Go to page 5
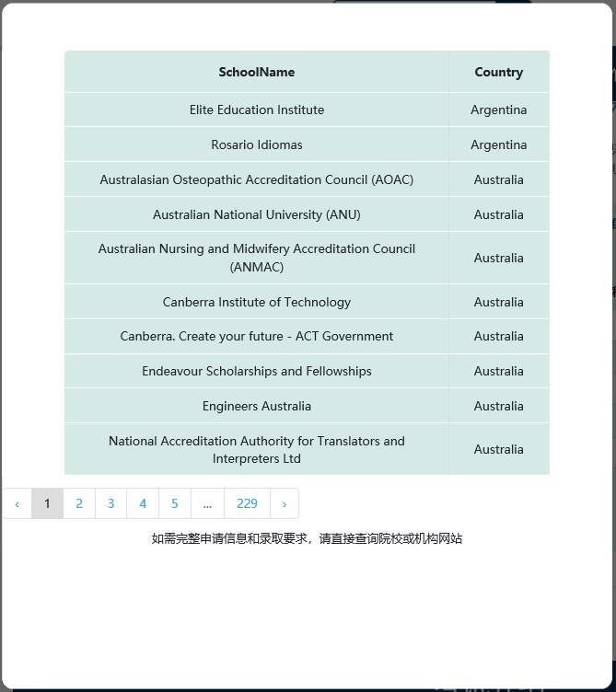 [x=174, y=503]
